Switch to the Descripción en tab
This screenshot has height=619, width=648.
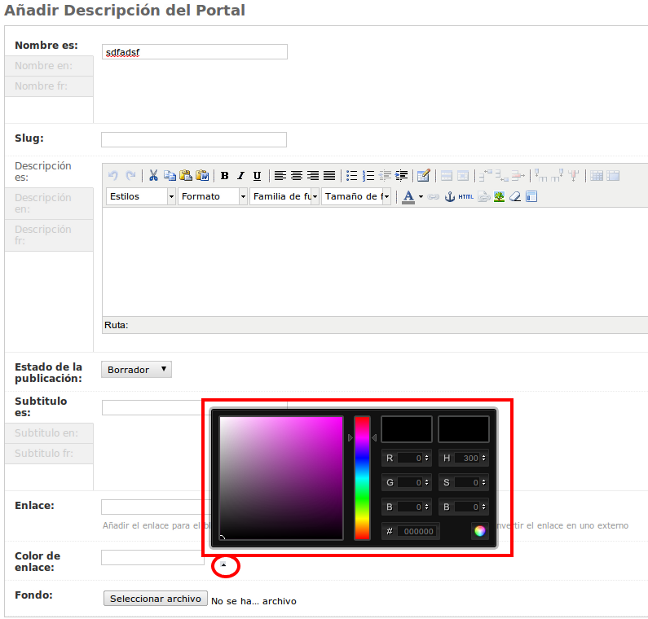coord(49,203)
